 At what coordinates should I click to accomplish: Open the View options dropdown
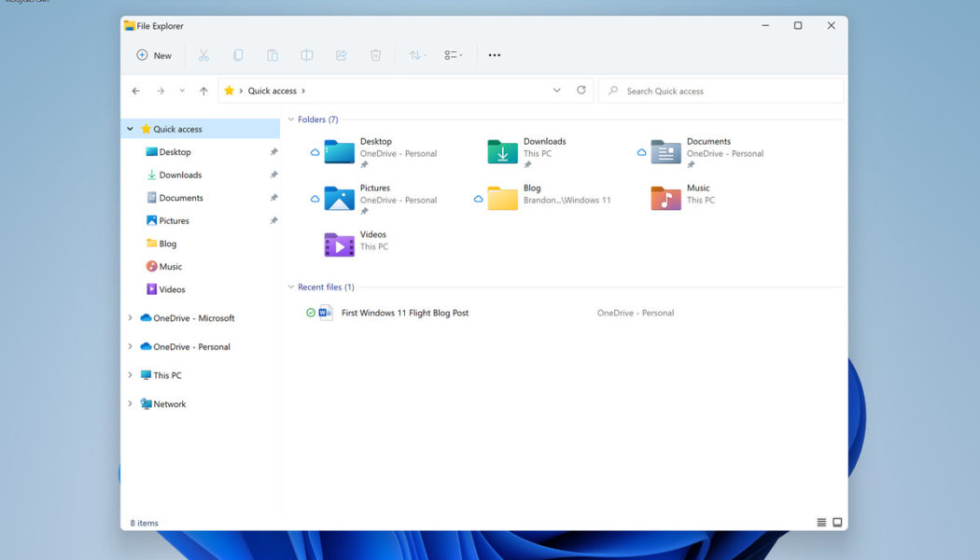pyautogui.click(x=452, y=55)
